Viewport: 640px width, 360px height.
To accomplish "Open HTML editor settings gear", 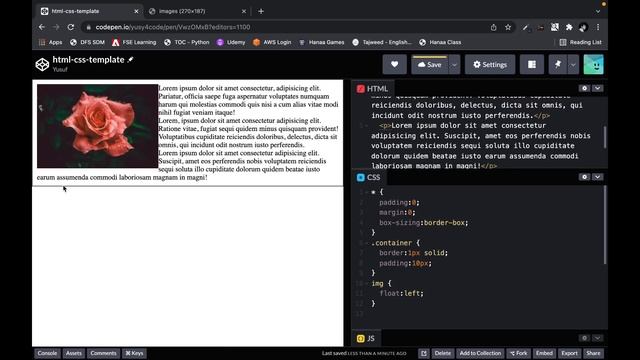I will tap(584, 88).
